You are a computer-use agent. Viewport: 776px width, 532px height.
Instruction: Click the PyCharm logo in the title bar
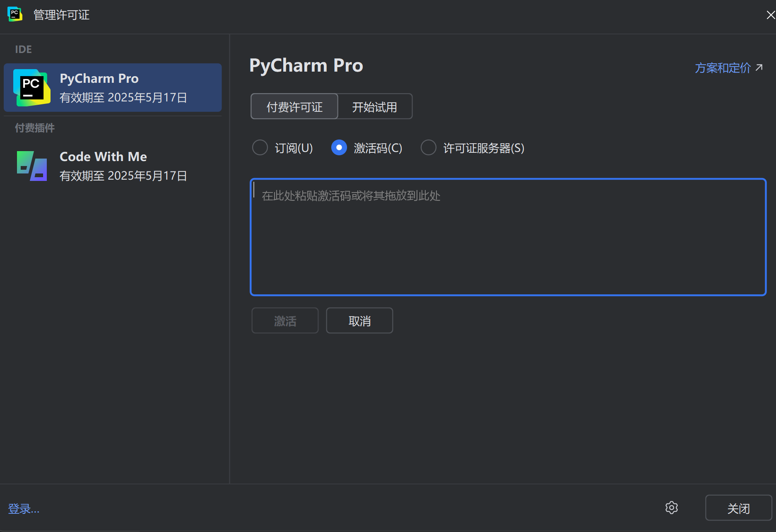click(15, 14)
